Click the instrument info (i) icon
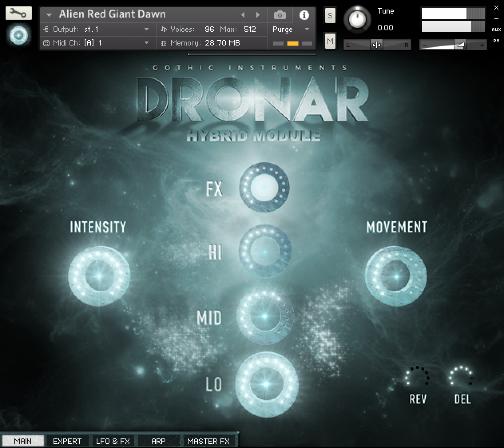 click(305, 14)
